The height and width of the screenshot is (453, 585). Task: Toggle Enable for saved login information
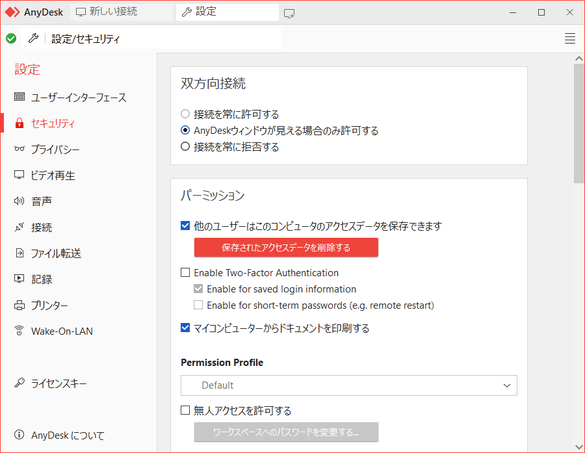198,289
